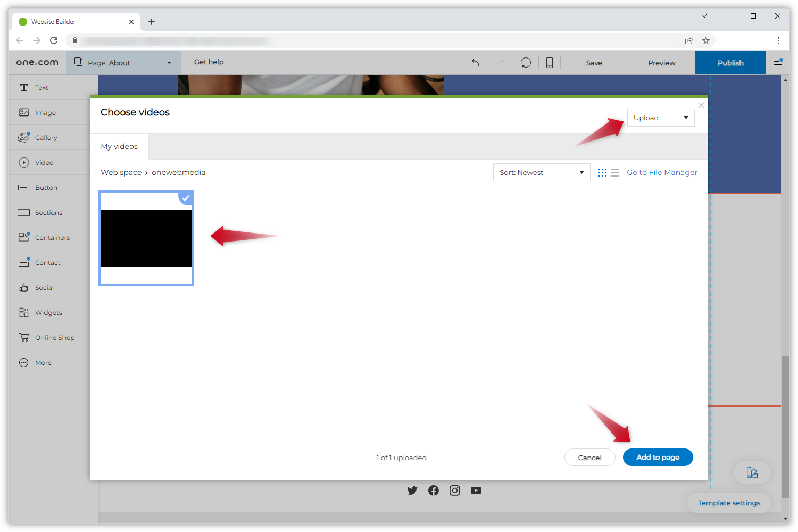Viewport: 798px width, 532px height.
Task: Click the Add to page button
Action: tap(658, 458)
